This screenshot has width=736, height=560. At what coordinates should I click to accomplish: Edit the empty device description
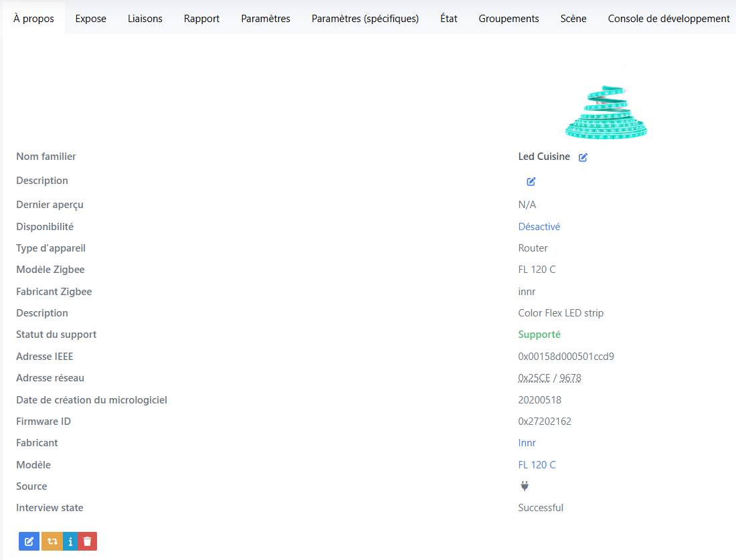point(531,181)
